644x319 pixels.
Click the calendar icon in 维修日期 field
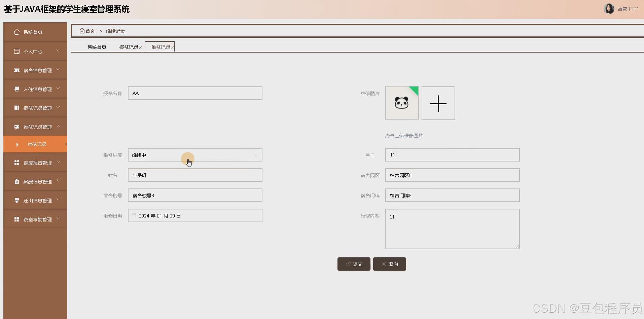click(134, 215)
